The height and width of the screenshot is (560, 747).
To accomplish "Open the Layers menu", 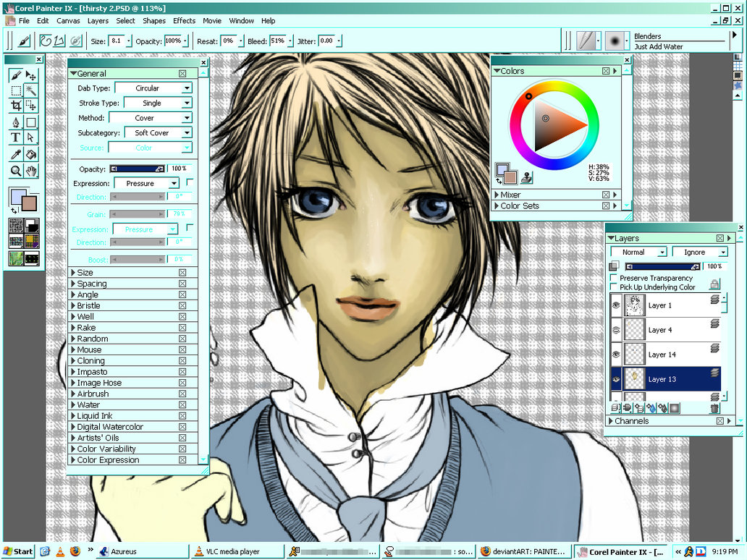I will coord(98,21).
